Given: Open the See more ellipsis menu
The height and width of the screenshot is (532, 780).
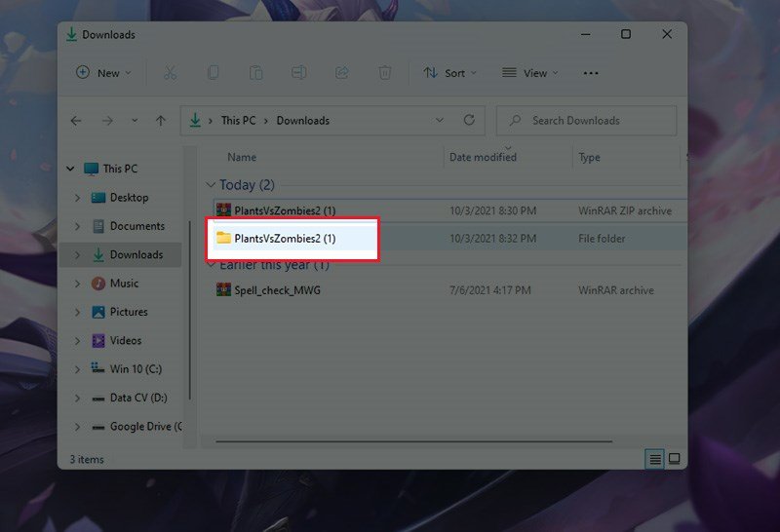Looking at the screenshot, I should click(x=590, y=73).
